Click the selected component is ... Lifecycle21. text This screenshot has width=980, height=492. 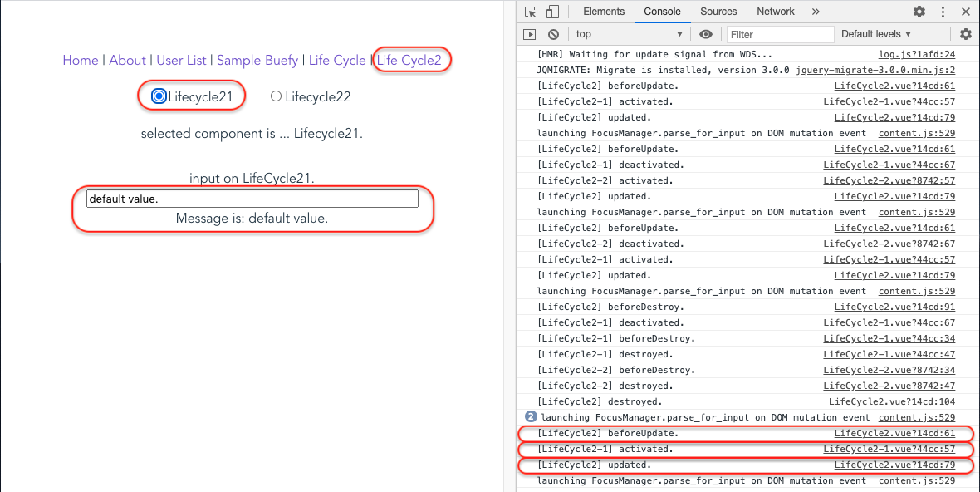[x=252, y=133]
